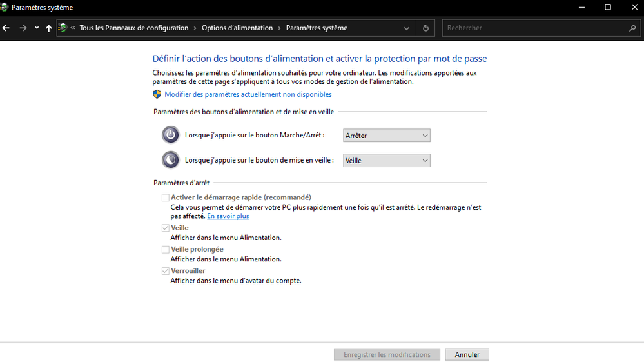Click the 'Paramètres d'arrêt' section label
The height and width of the screenshot is (364, 644).
tap(181, 183)
